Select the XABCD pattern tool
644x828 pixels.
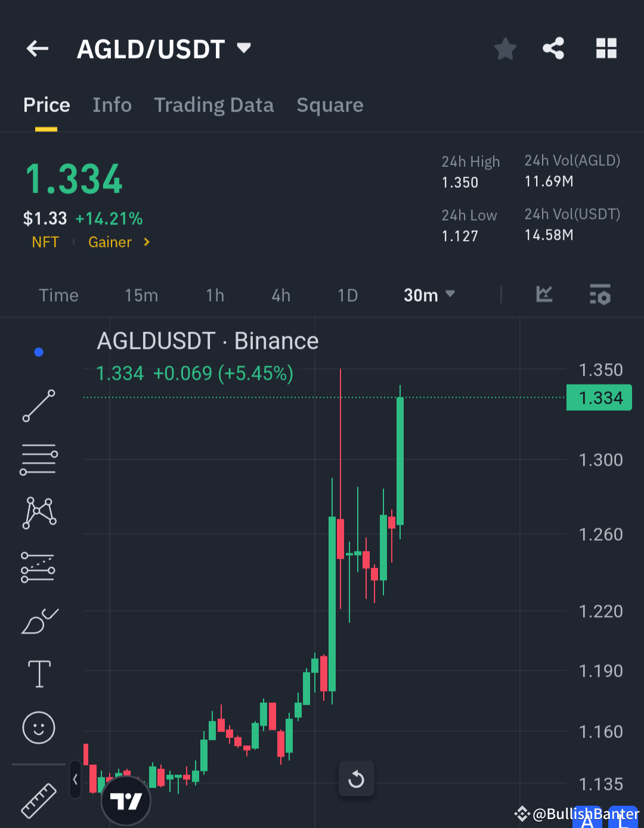tap(38, 511)
